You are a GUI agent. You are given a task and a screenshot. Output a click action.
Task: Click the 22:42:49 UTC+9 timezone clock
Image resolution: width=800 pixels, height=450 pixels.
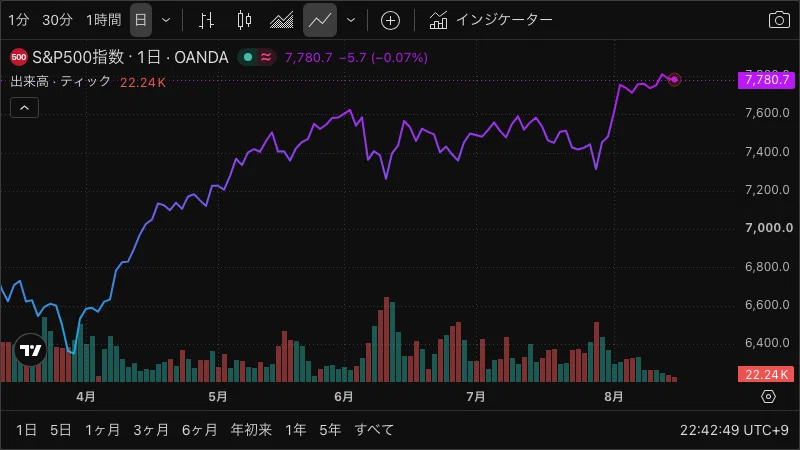click(x=734, y=430)
